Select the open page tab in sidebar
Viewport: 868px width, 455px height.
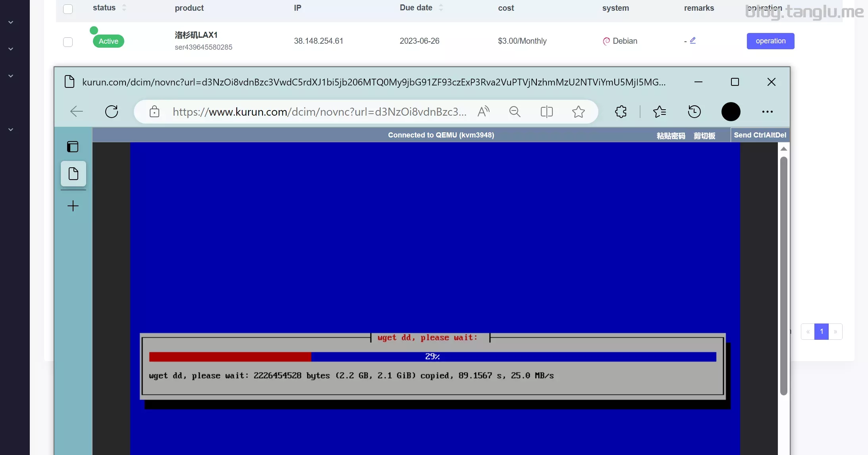(73, 174)
